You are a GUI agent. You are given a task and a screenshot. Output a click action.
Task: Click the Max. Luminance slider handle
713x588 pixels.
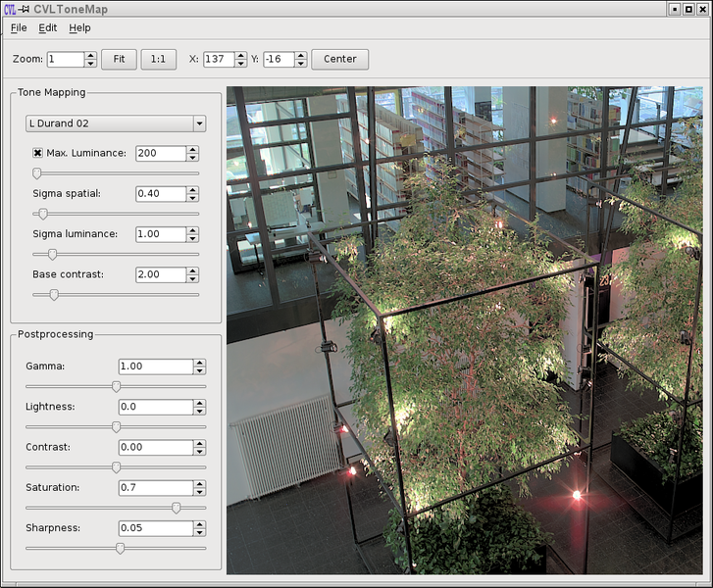pos(37,173)
